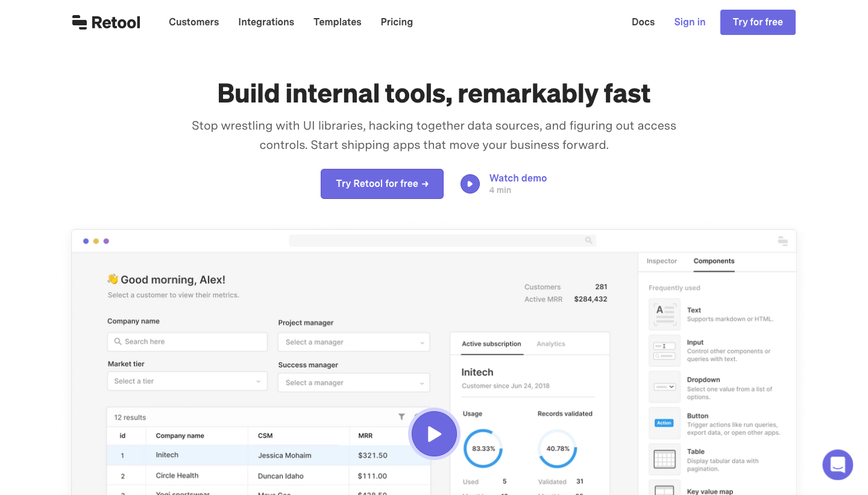Viewport: 868px width, 495px height.
Task: Open the Success manager dropdown
Action: (x=354, y=382)
